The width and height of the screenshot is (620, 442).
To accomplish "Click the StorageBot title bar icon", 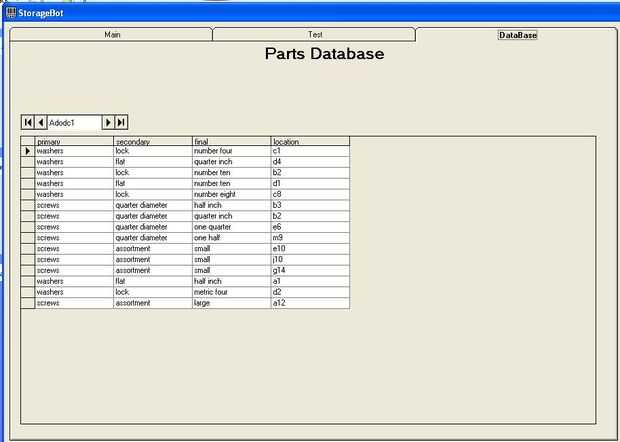I will tap(11, 13).
